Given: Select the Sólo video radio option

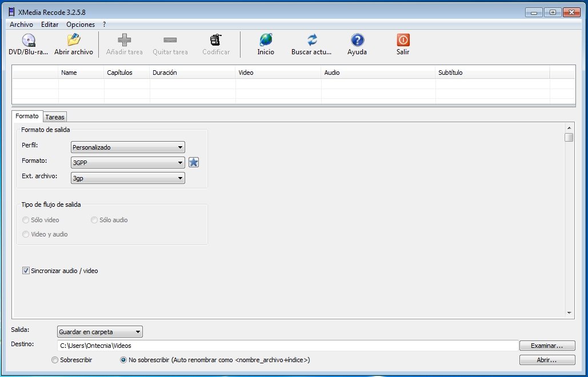Looking at the screenshot, I should 26,220.
